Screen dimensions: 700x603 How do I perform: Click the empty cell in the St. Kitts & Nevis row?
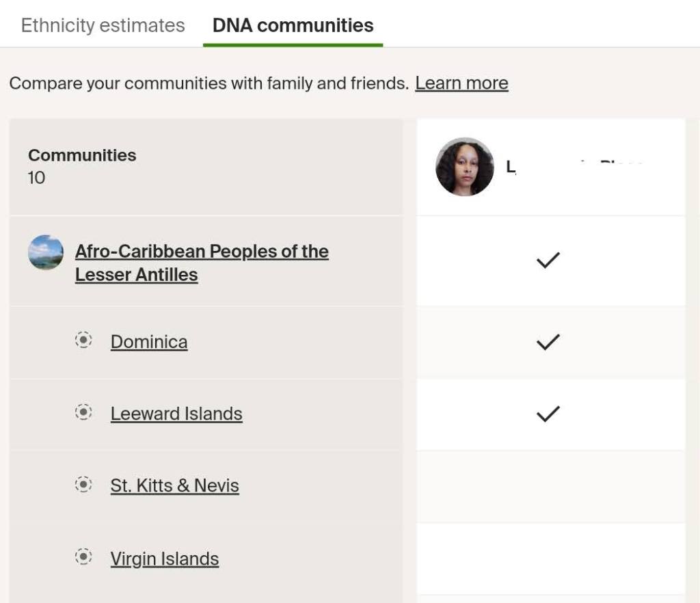point(550,486)
